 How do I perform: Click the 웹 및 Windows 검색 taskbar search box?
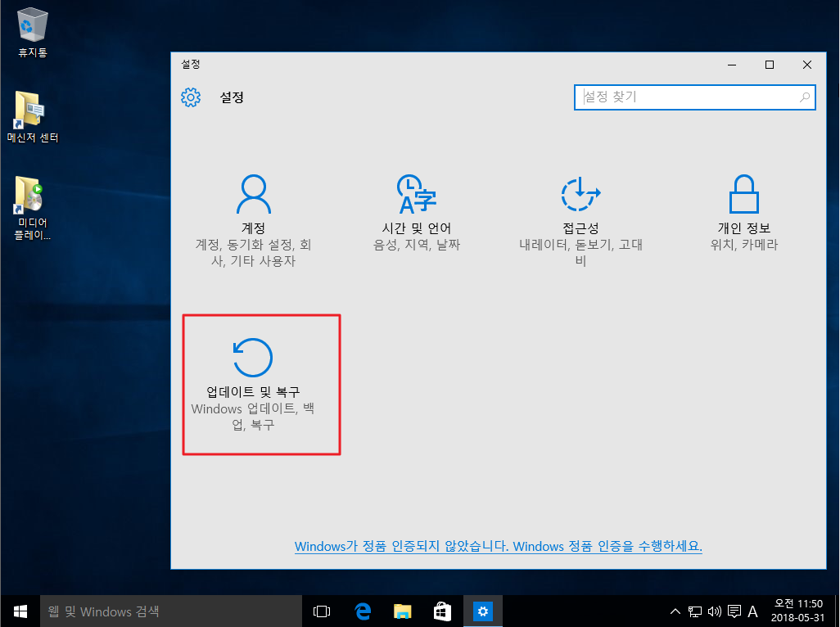coord(171,611)
